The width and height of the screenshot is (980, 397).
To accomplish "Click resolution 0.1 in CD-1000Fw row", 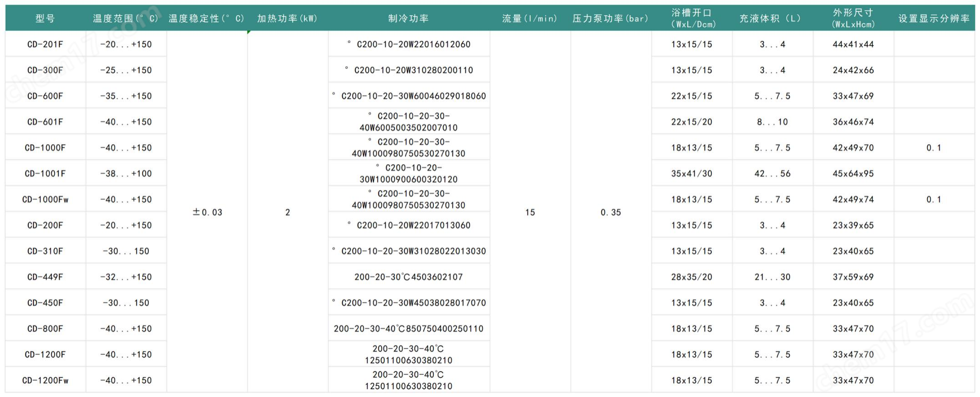I will point(934,200).
